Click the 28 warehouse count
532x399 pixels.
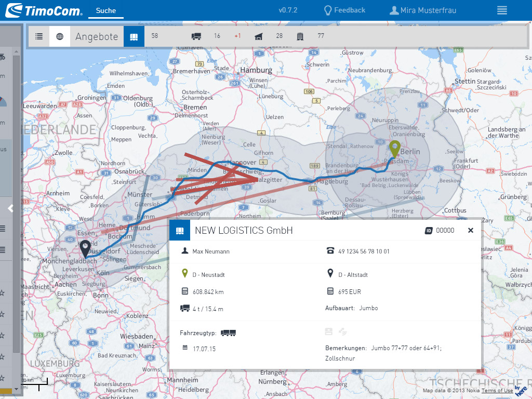[279, 36]
